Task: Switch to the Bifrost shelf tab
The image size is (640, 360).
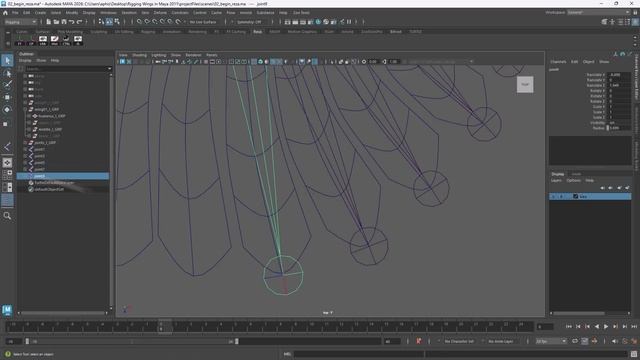Action: click(396, 31)
